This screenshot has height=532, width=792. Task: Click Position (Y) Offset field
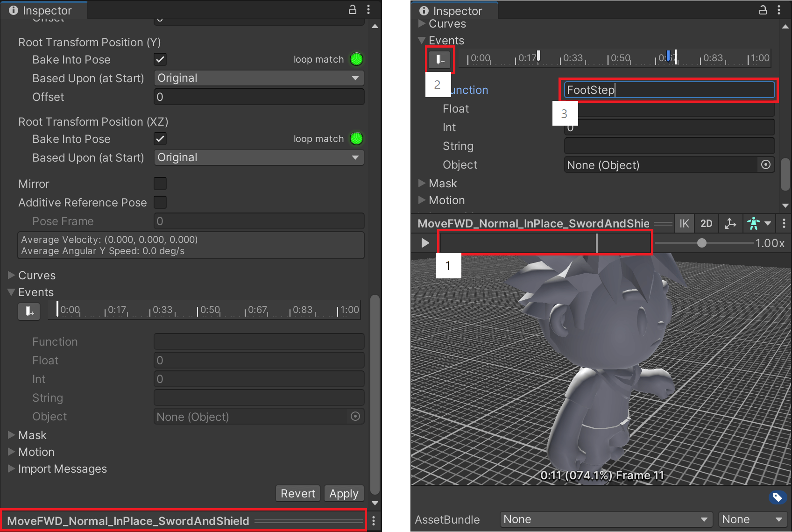259,97
